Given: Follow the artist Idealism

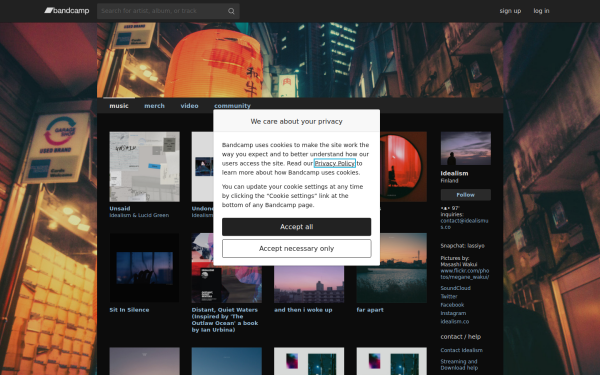Looking at the screenshot, I should click(x=466, y=195).
